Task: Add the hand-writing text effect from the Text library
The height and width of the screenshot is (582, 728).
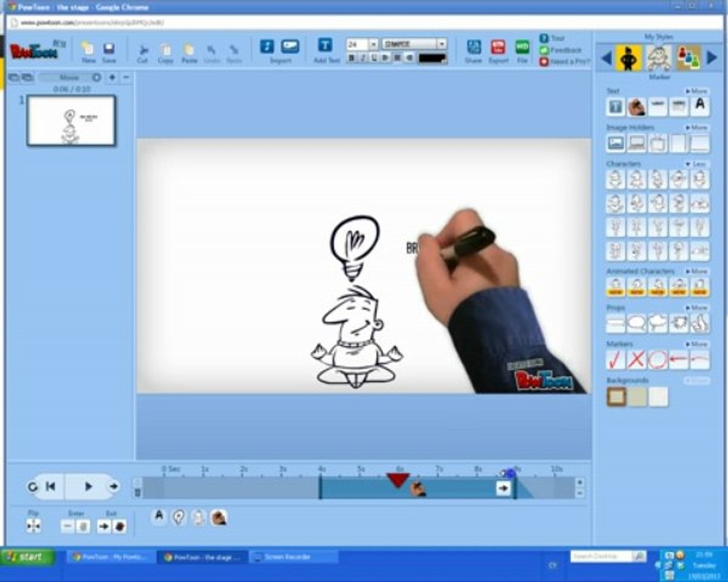Action: coord(637,107)
